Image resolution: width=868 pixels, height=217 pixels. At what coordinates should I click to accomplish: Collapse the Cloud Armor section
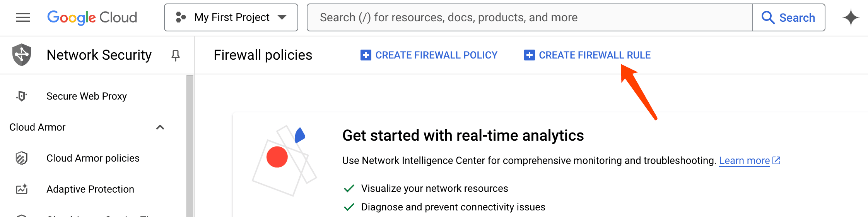[x=160, y=127]
